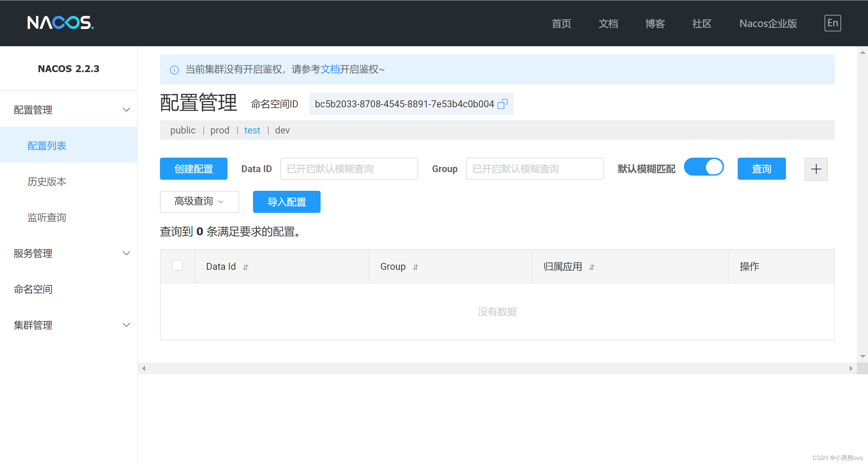This screenshot has height=464, width=868.
Task: Open the 文档 link in the notice
Action: click(x=330, y=70)
